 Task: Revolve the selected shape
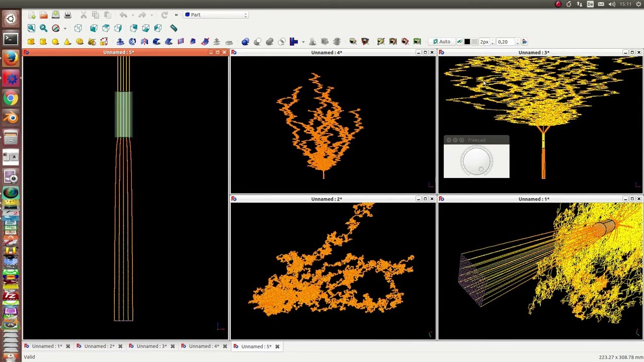132,42
